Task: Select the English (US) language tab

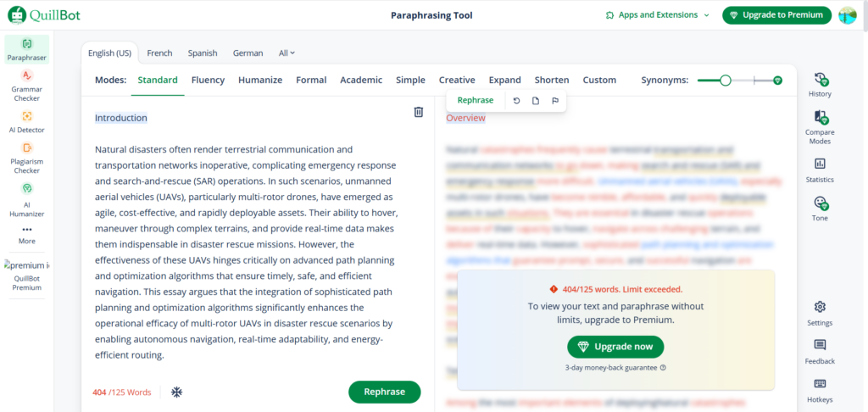Action: (109, 53)
